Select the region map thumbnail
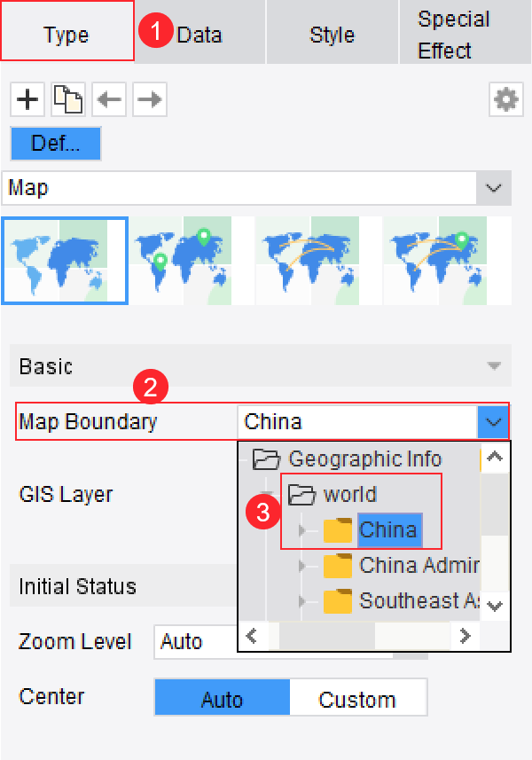532x760 pixels. tap(65, 261)
